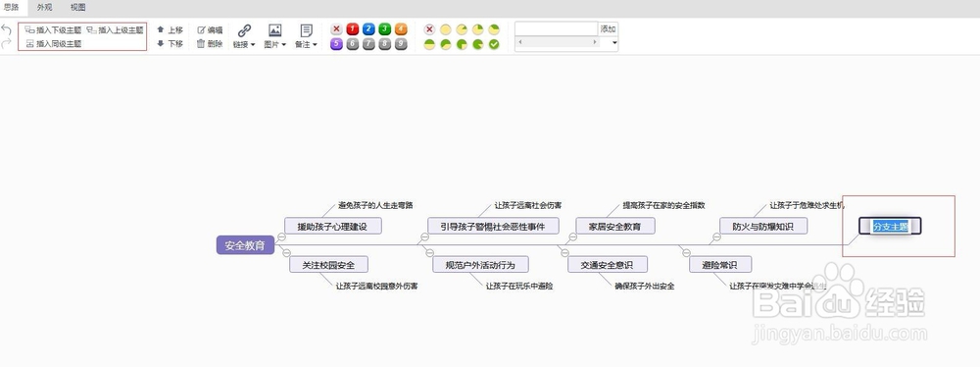Set priority 4 orange badge
This screenshot has height=367, width=980.
click(x=401, y=29)
